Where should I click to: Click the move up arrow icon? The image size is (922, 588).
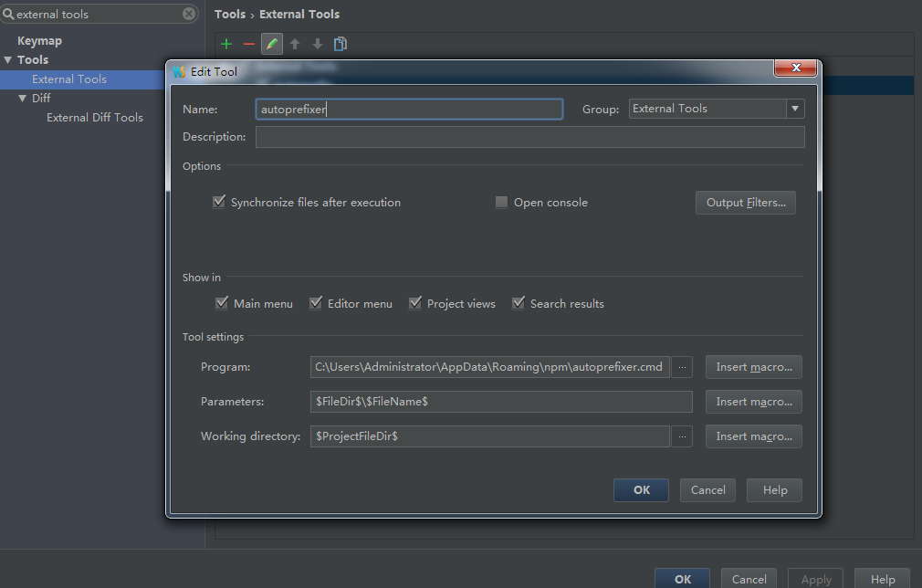tap(295, 44)
